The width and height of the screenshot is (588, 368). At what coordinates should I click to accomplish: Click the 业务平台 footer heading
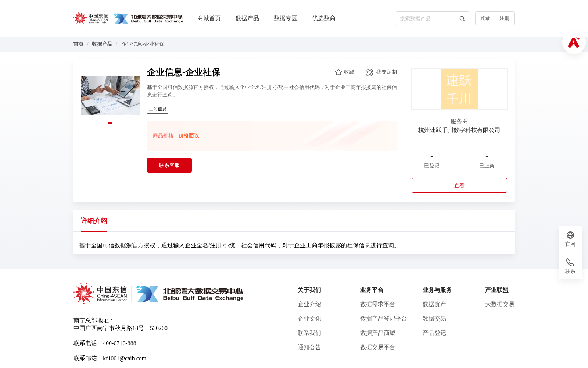pyautogui.click(x=372, y=290)
